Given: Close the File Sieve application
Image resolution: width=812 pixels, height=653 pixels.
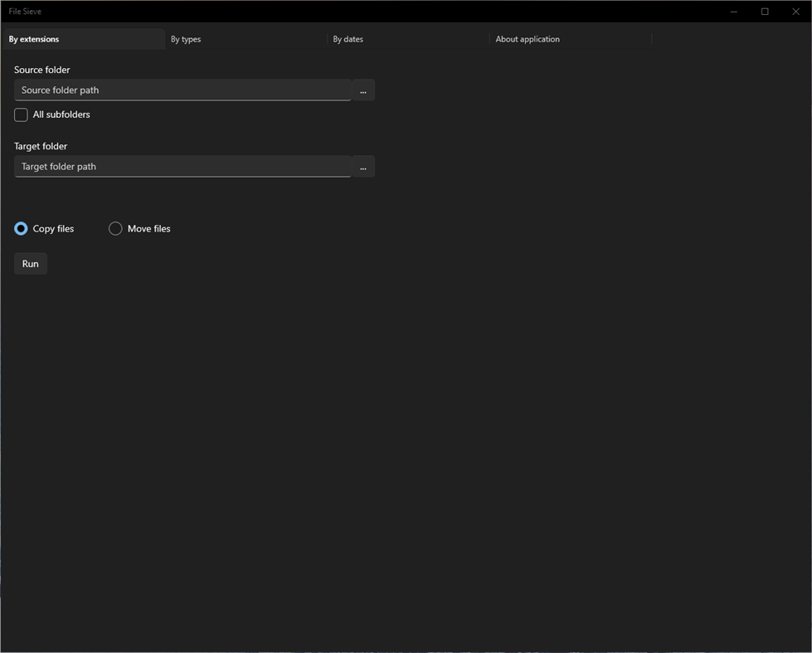Looking at the screenshot, I should pyautogui.click(x=795, y=11).
